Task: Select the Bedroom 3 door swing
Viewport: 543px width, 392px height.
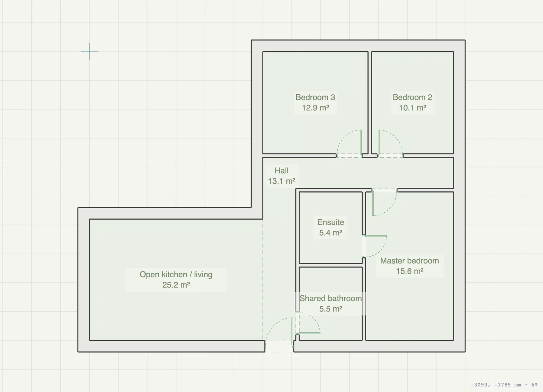Action: (x=349, y=143)
